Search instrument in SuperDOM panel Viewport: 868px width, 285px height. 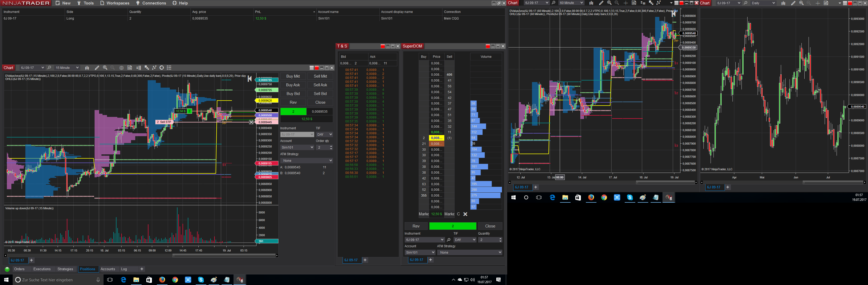click(449, 240)
